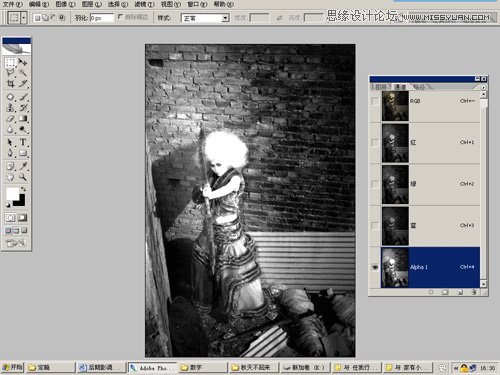Show the Green (绿) channel visibility box
Viewport: 500px width, 375px height.
(375, 184)
